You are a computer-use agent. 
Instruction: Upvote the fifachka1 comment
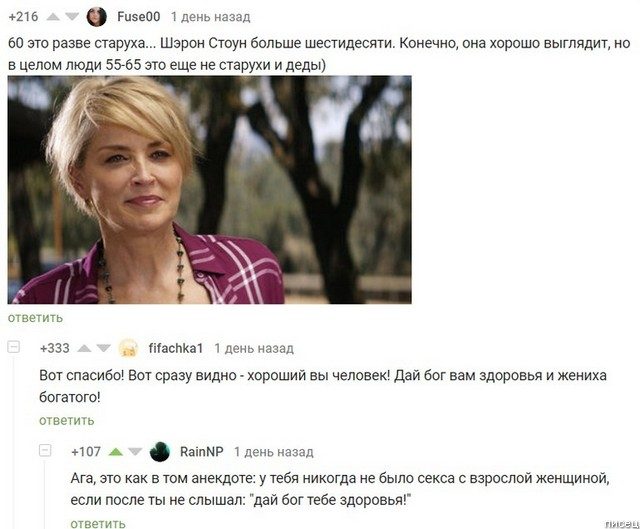[x=84, y=348]
